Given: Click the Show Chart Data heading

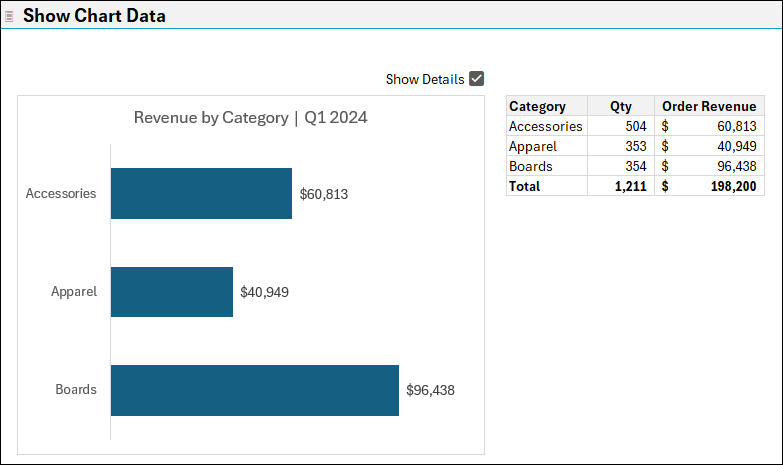Looking at the screenshot, I should pos(94,16).
